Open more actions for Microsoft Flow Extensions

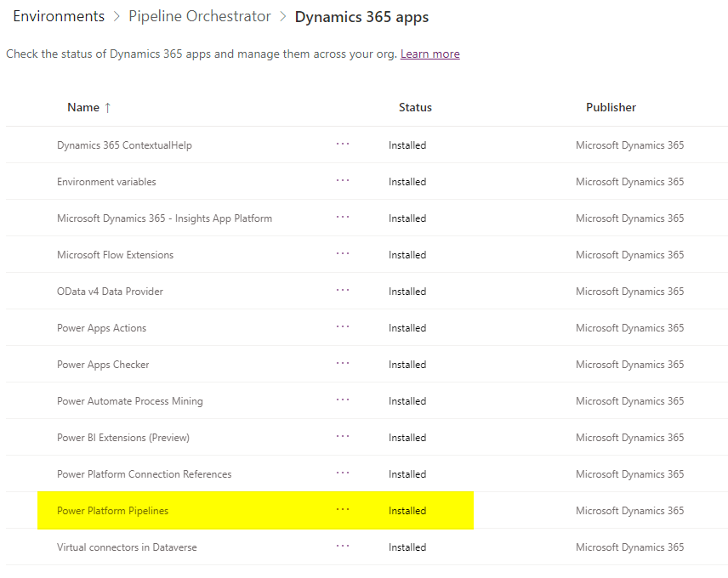343,254
